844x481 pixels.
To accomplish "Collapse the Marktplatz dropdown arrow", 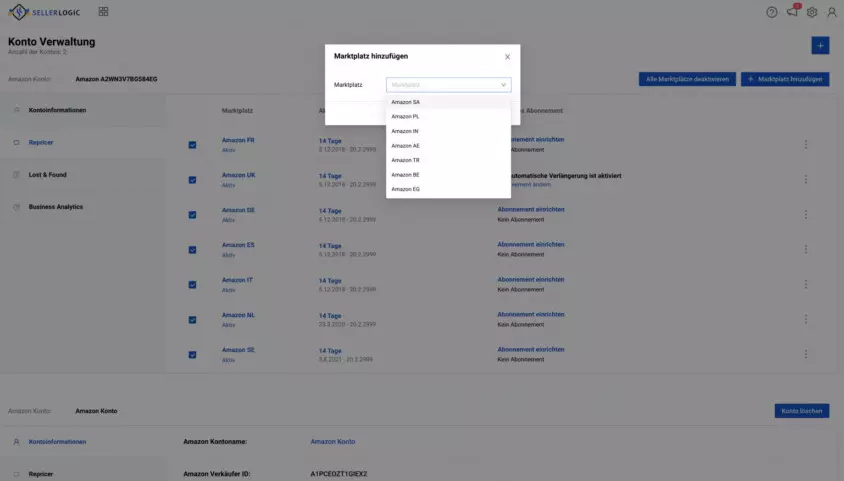I will (503, 85).
